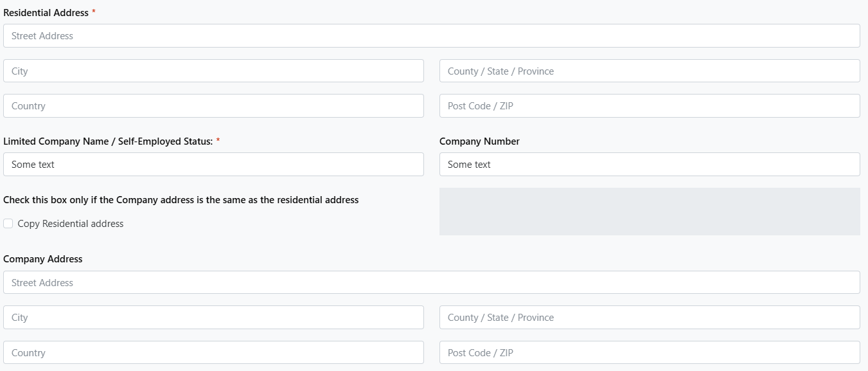Screen dimensions: 868x371
Task: Select the Company Number input field
Action: click(x=649, y=165)
